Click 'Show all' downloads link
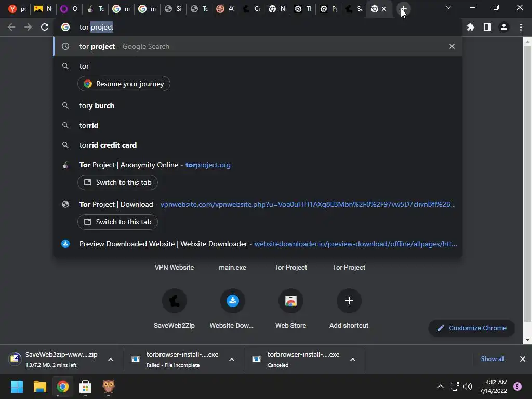This screenshot has height=399, width=532. (x=493, y=359)
